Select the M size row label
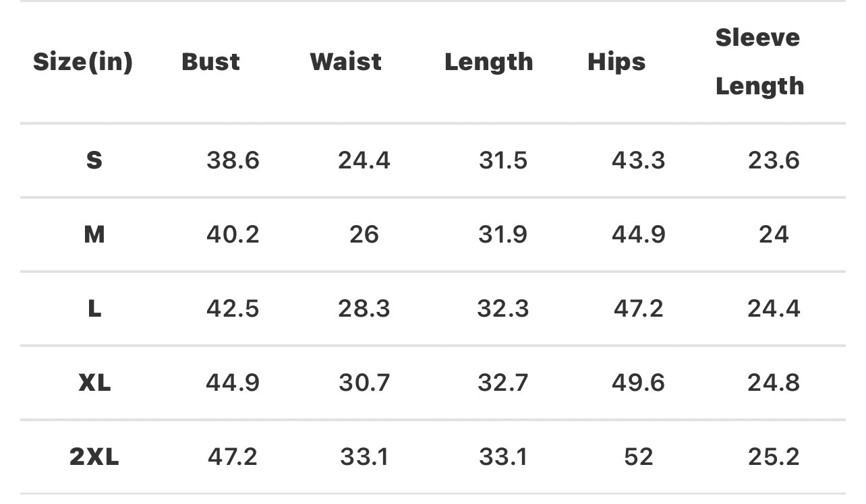Image resolution: width=866 pixels, height=504 pixels. [x=94, y=234]
